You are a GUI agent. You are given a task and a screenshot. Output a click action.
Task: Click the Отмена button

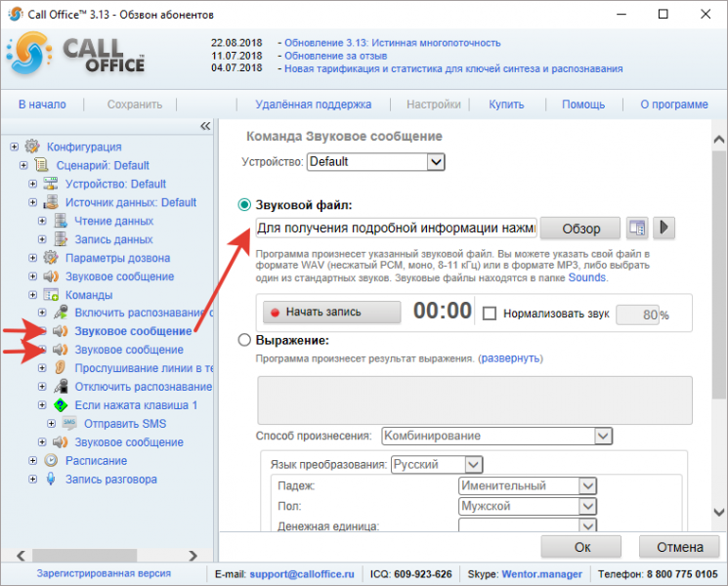coord(679,547)
